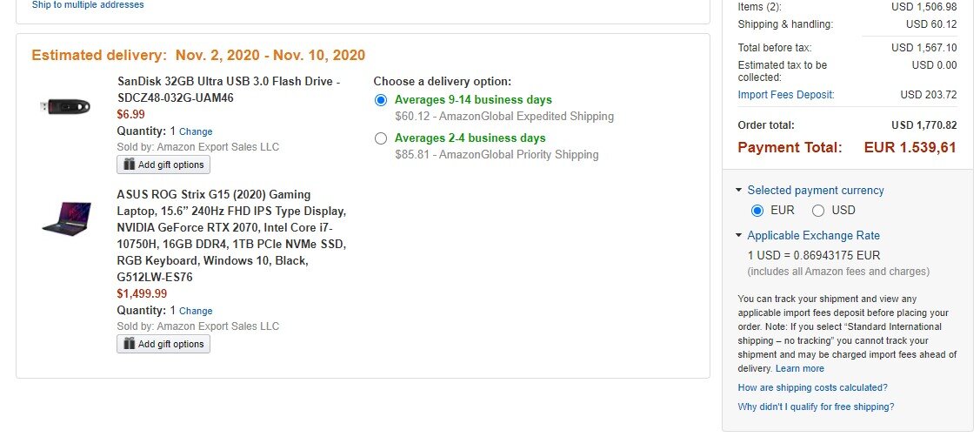Open Import Fees Deposit details
Screen dimensions: 980x437
(785, 95)
